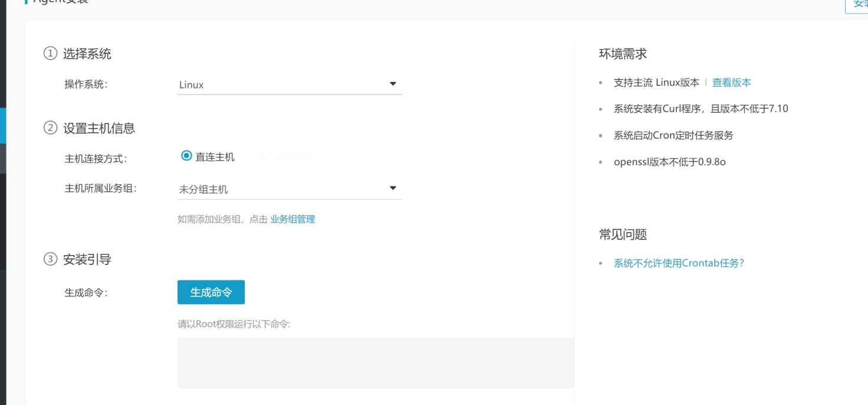Click the 环境需求 section heading

click(x=623, y=54)
